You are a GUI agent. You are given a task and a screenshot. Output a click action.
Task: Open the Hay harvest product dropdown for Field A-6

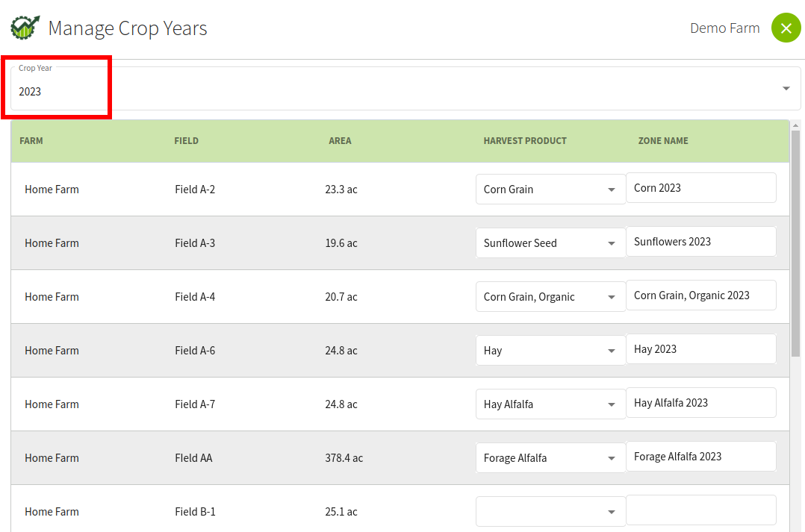click(x=550, y=351)
